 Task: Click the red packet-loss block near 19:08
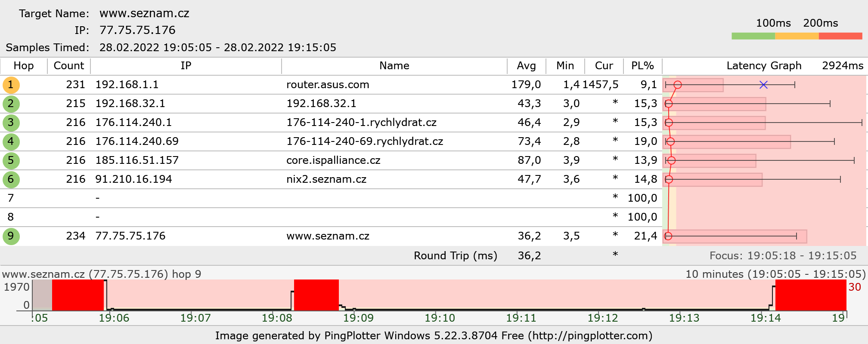[x=316, y=295]
